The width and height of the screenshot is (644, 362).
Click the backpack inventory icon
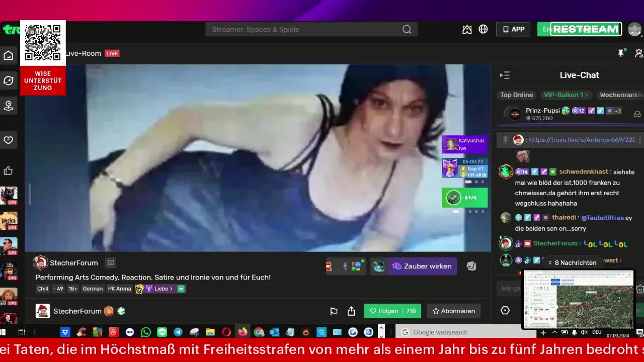471,266
